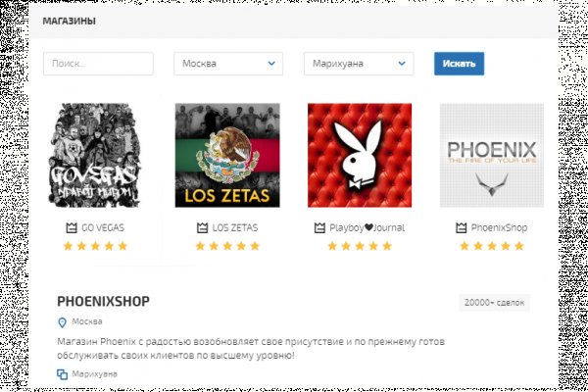
Task: Select the red bunny logo thumbnail
Action: pos(360,155)
